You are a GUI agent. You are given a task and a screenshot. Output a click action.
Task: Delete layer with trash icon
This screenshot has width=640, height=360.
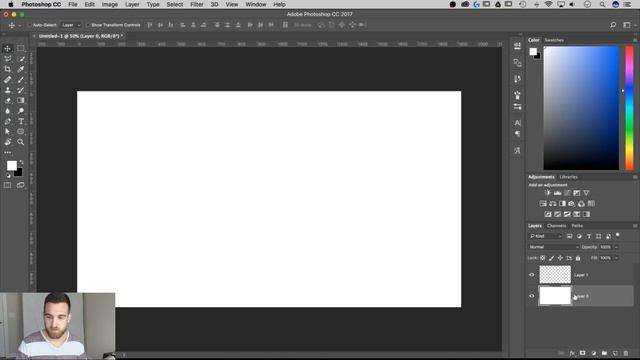tap(626, 353)
